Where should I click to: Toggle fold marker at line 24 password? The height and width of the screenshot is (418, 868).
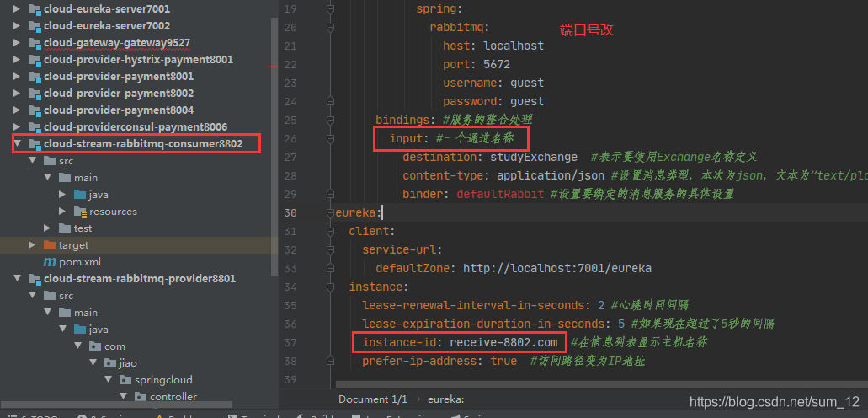point(331,101)
